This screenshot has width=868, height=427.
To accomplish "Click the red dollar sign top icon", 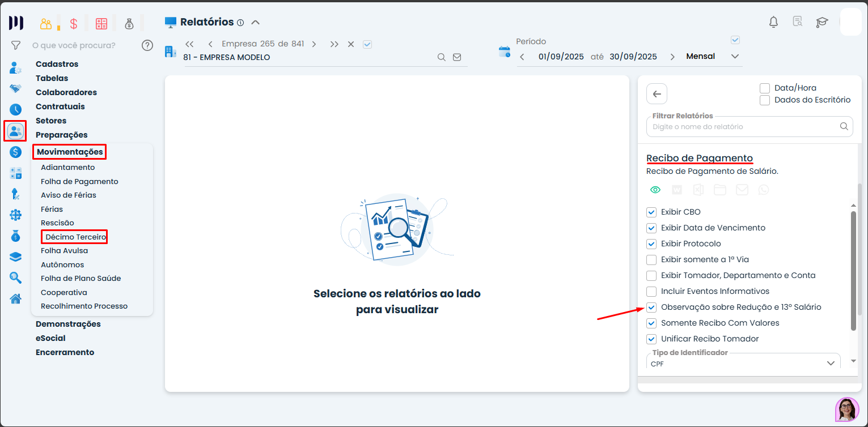I will [74, 24].
